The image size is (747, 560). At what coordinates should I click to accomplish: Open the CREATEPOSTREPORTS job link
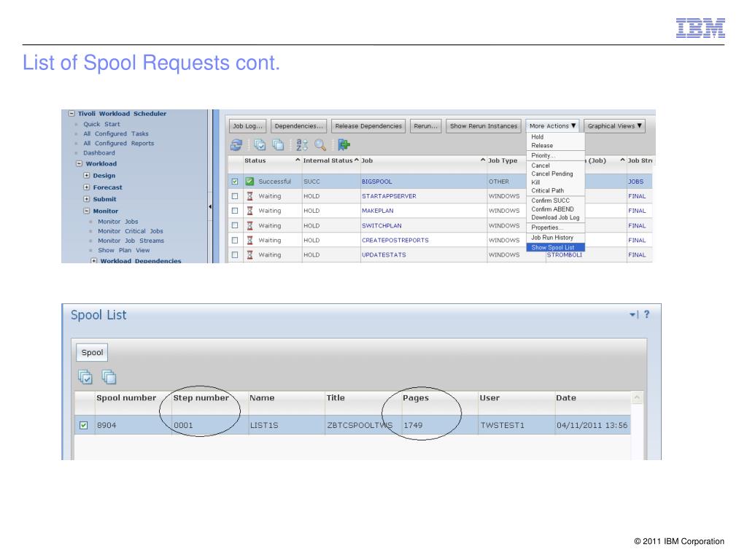pyautogui.click(x=395, y=241)
